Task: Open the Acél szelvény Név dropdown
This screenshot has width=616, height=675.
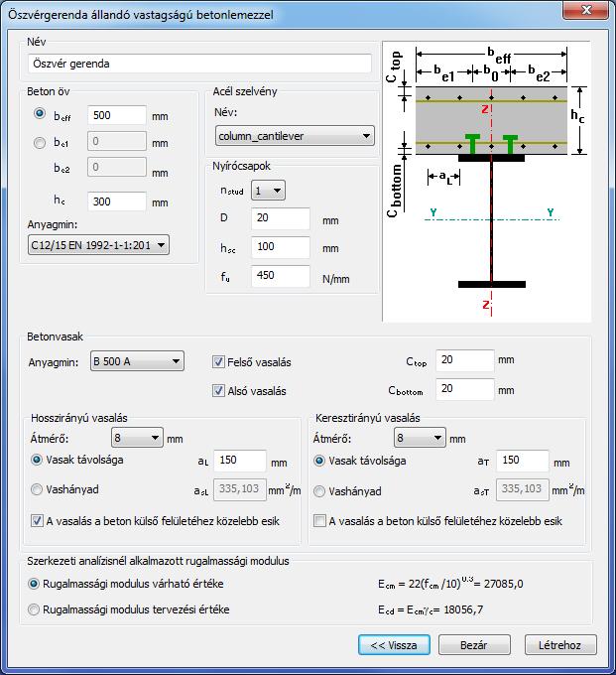Action: tap(295, 136)
